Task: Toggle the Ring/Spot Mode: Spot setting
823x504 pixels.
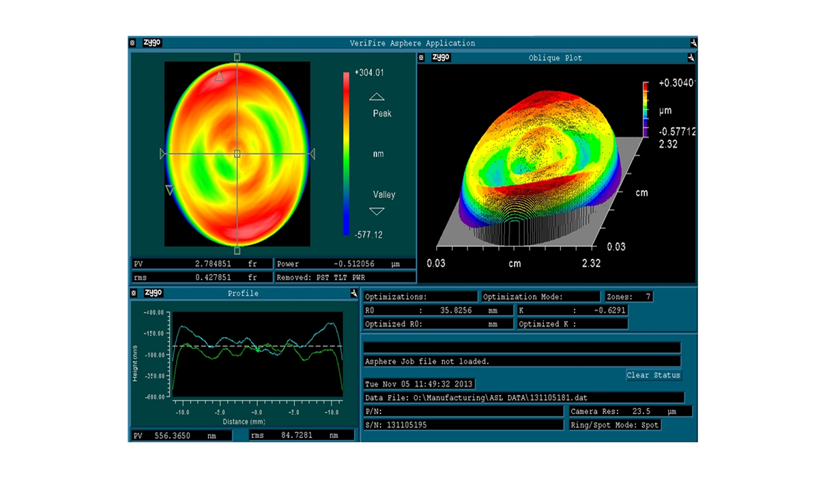Action: tap(615, 425)
